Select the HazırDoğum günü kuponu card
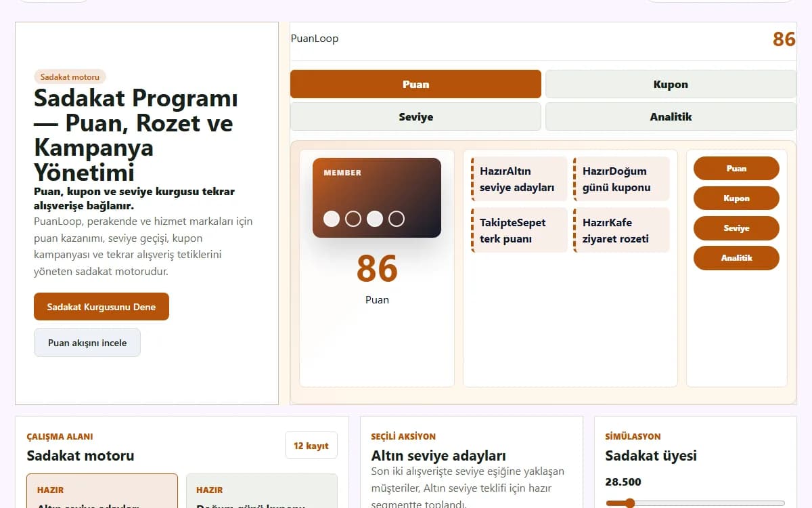The height and width of the screenshot is (508, 812). pos(621,179)
